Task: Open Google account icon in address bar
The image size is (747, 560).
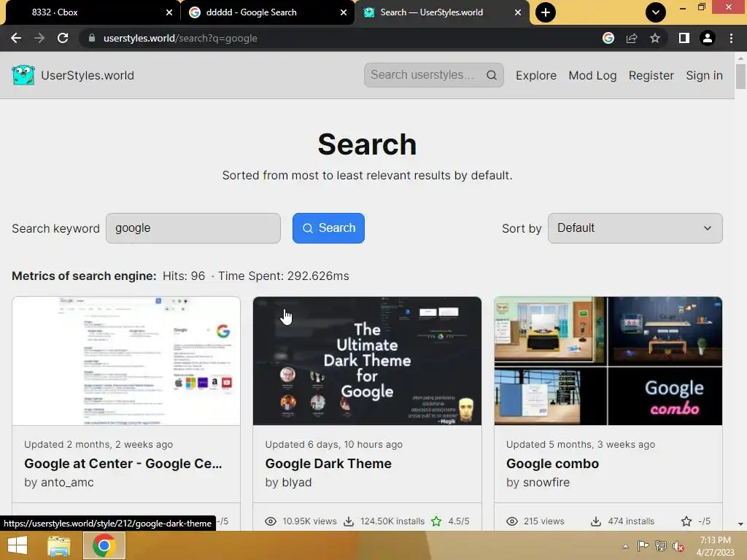Action: (608, 38)
